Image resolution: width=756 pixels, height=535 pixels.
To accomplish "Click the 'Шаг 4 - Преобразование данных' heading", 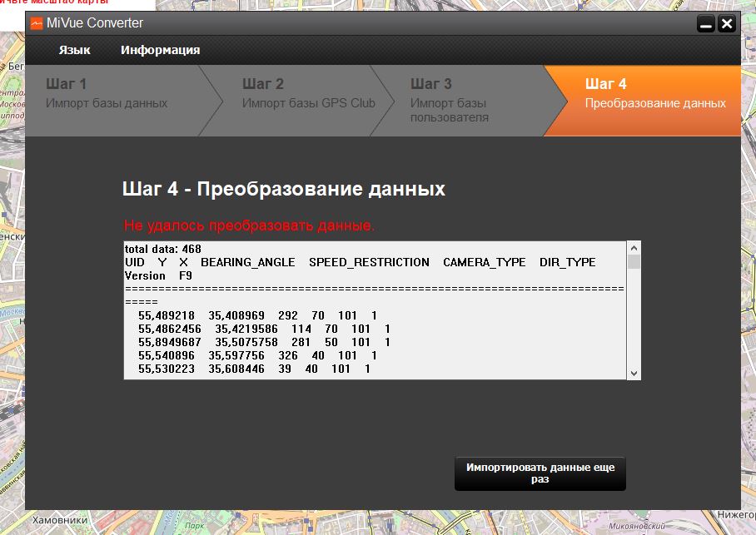I will tap(283, 189).
